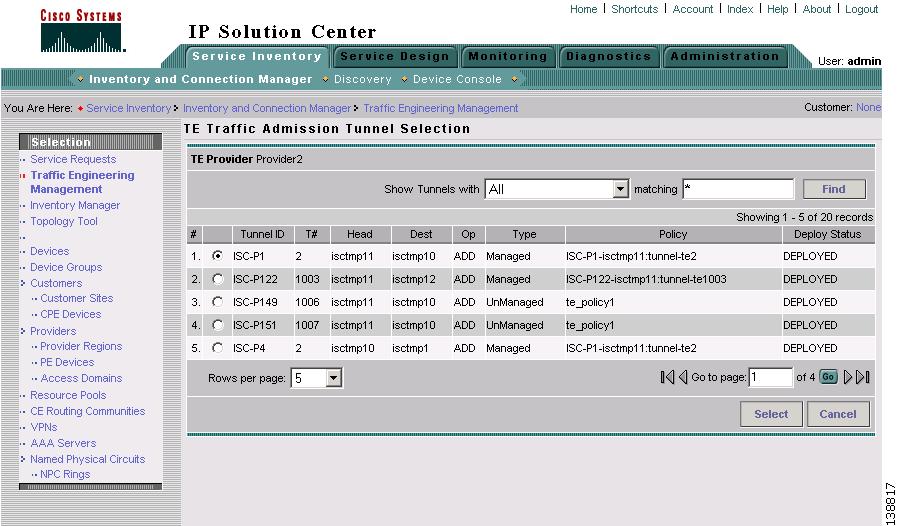Open Inventory and Connection Manager submenu
The height and width of the screenshot is (526, 897).
(x=201, y=79)
